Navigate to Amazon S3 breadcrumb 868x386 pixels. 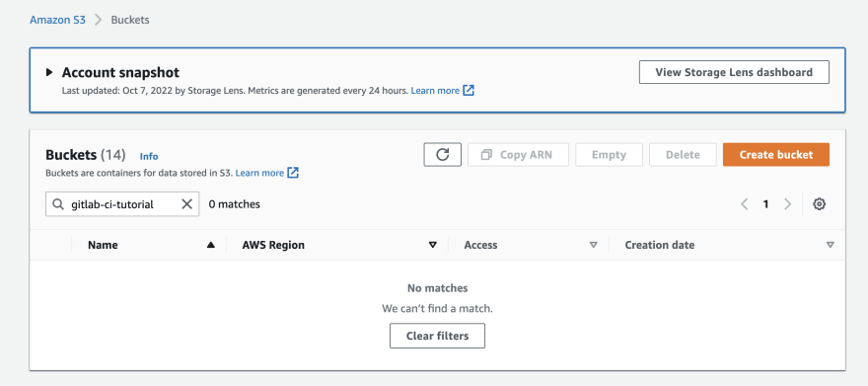tap(57, 20)
